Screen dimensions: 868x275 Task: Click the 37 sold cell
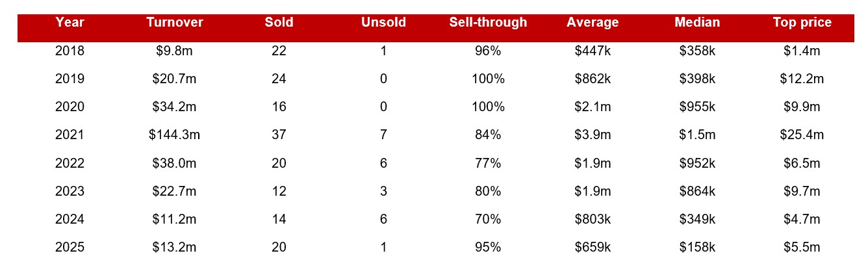279,135
